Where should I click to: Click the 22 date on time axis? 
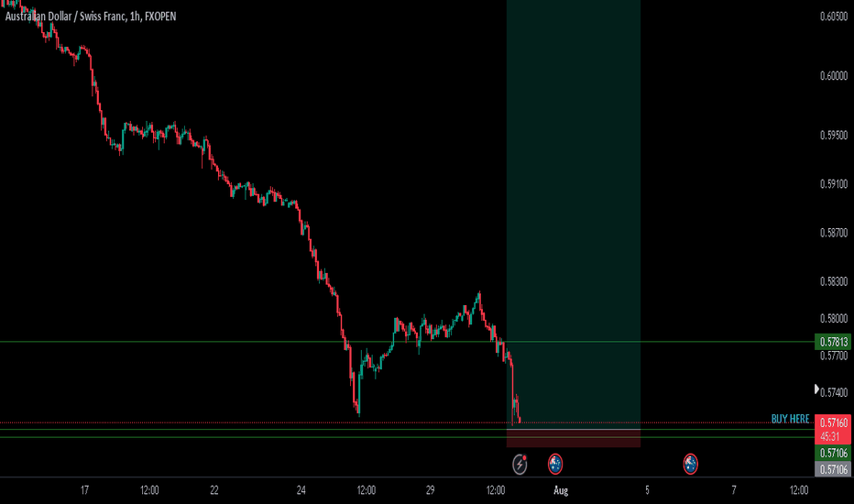point(214,490)
